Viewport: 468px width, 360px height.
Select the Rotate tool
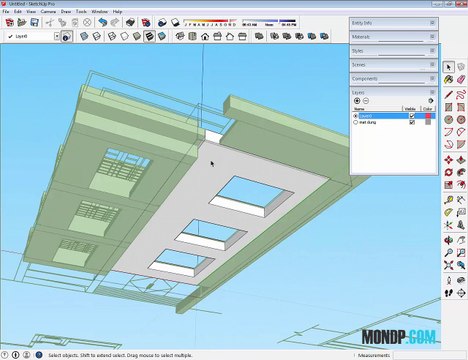pyautogui.click(x=449, y=172)
